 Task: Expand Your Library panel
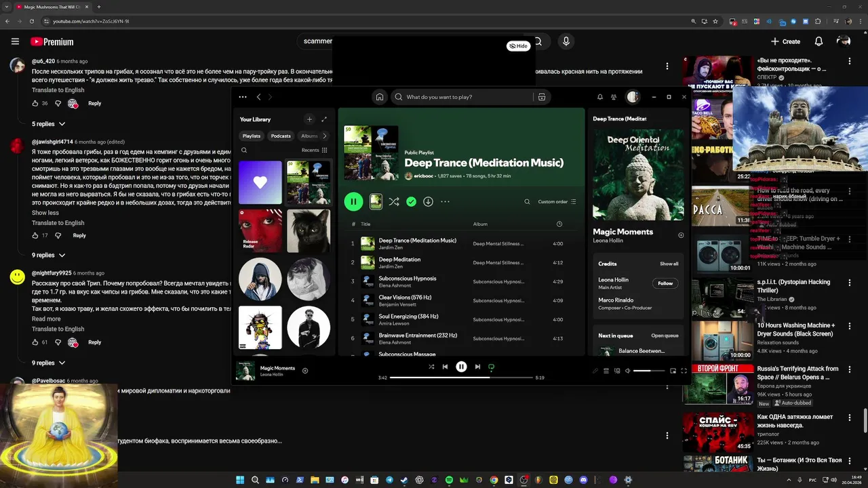[x=324, y=119]
